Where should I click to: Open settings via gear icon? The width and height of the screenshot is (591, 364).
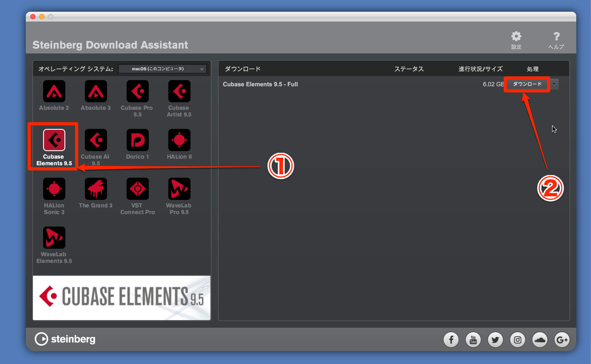tap(516, 36)
